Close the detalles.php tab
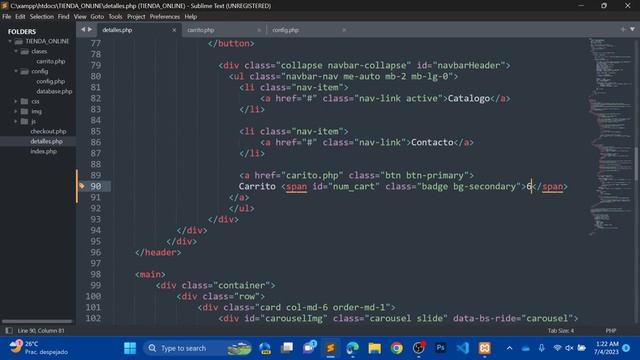 [x=174, y=30]
